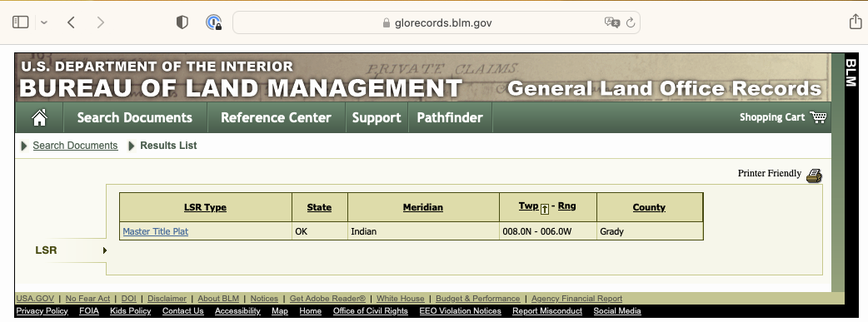Click the translate icon in address bar

pos(611,22)
